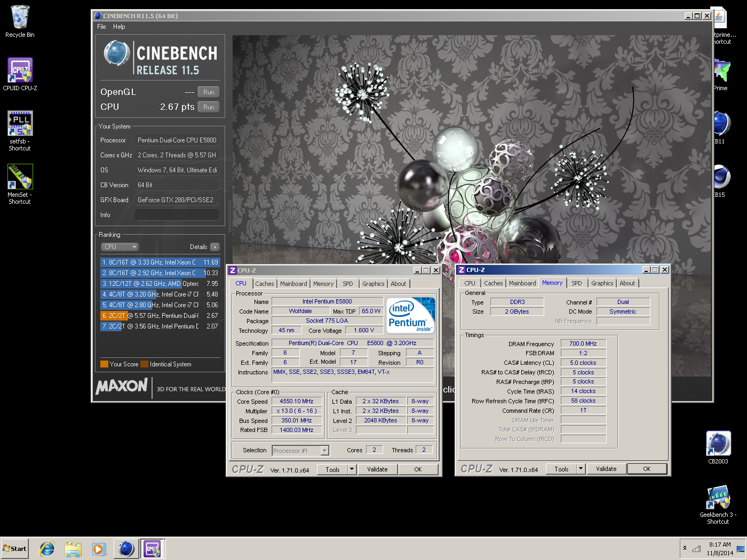Open the Help menu in Cinebench

click(119, 27)
